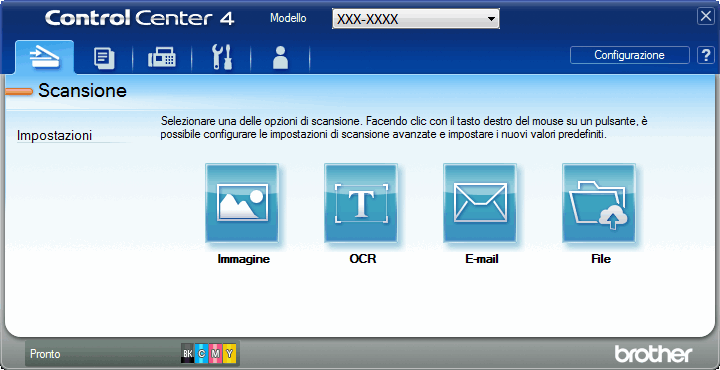Start scan to OCR
720x370 pixels.
(x=361, y=203)
